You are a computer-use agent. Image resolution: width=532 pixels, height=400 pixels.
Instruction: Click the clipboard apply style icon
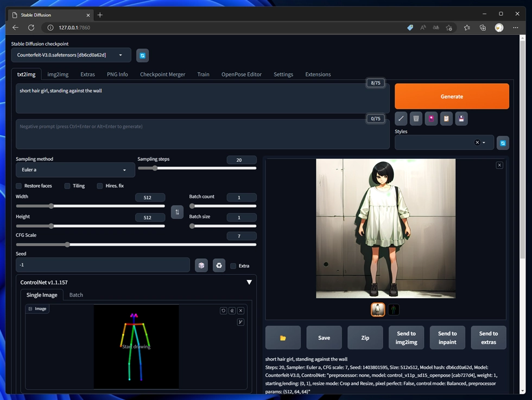pos(446,118)
